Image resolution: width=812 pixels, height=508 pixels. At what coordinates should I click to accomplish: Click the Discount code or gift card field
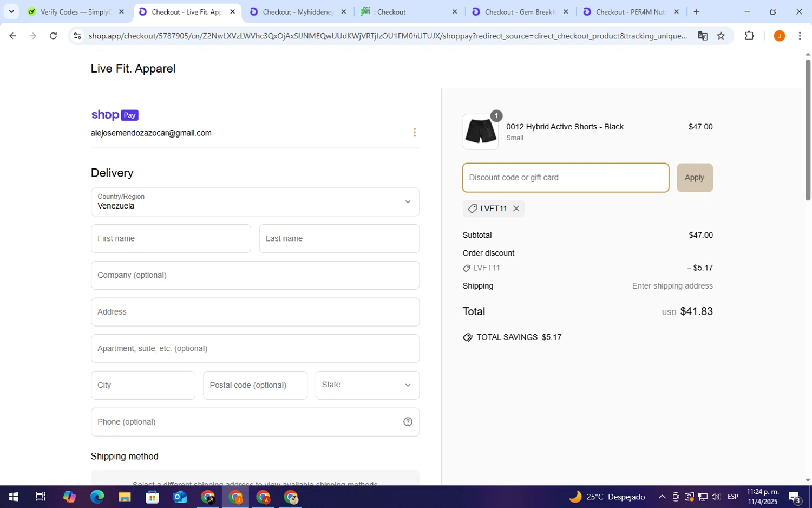[x=566, y=178]
